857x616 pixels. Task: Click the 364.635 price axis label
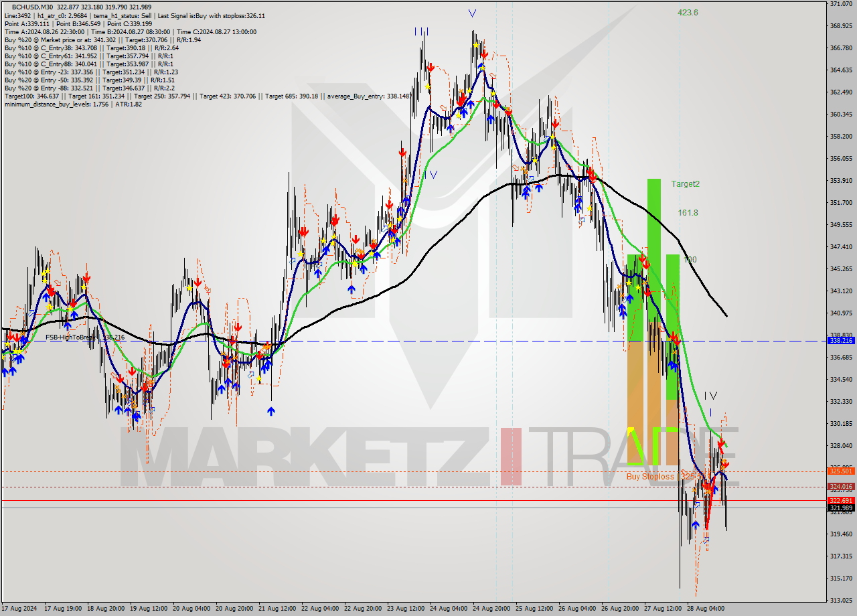[841, 70]
